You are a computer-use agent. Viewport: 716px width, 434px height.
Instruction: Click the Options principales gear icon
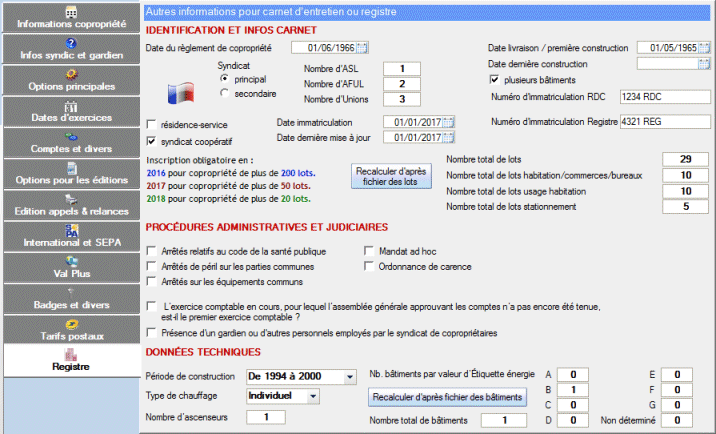tap(71, 74)
